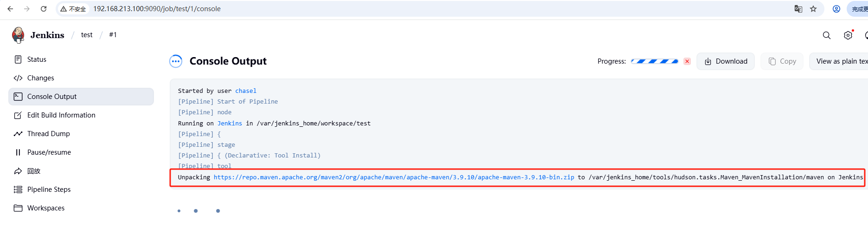
Task: Open the apache-maven-3.9.10-bin.zip URL
Action: 394,177
